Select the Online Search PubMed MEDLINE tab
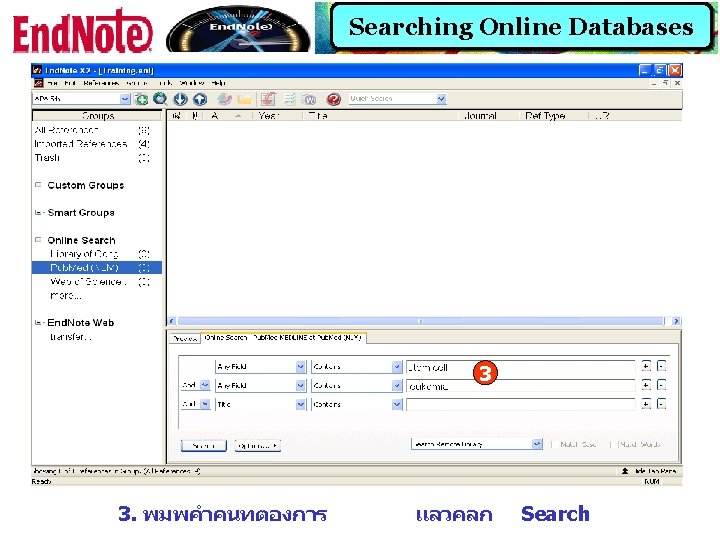The height and width of the screenshot is (540, 720). point(283,338)
